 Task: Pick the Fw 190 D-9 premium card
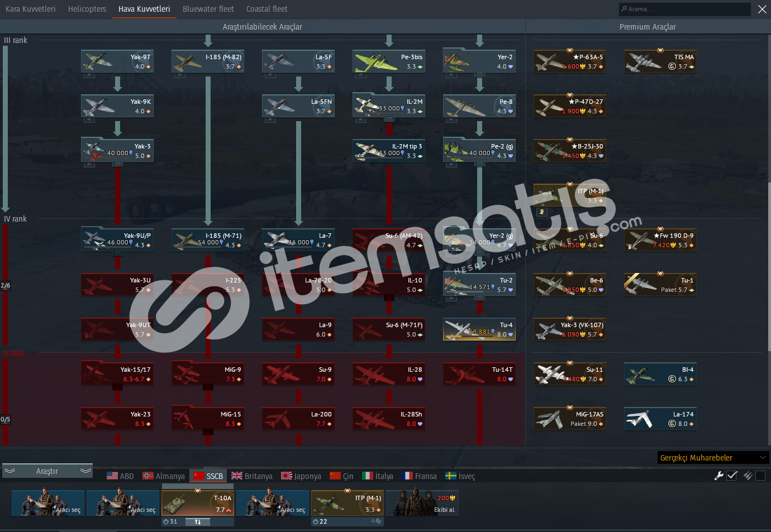(x=660, y=240)
